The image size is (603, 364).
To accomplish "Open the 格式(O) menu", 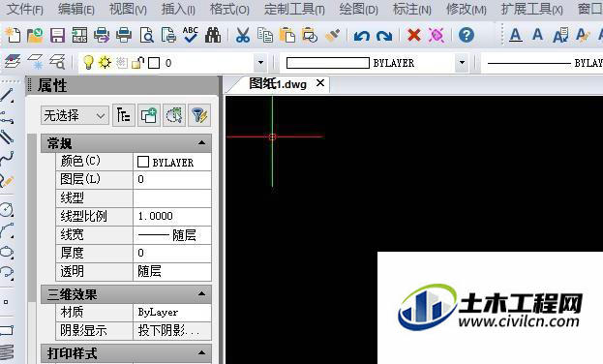I will tap(229, 10).
